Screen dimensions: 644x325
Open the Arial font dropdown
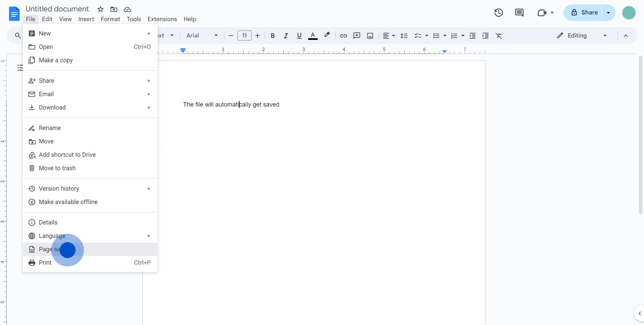[x=202, y=36]
